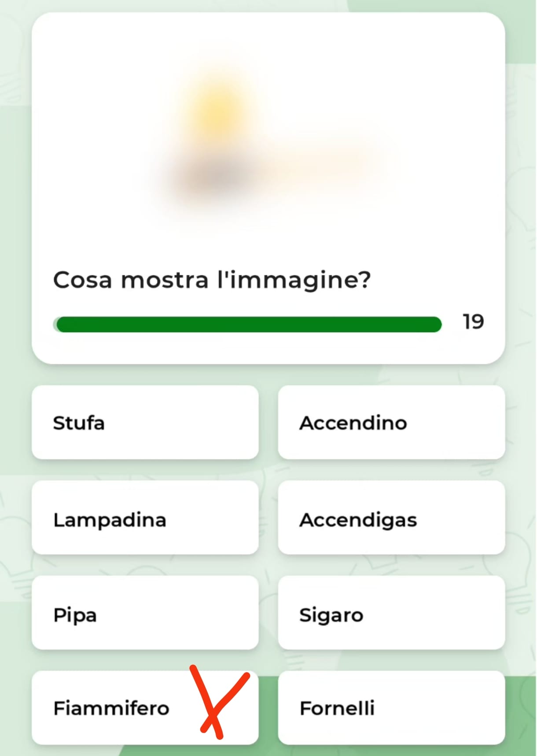Select the Fiammifero answer option
This screenshot has height=756, width=537.
(x=145, y=708)
